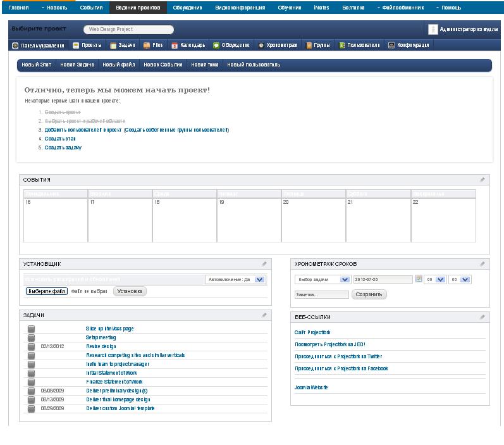This screenshot has width=504, height=445.
Task: Click the Новая тема button
Action: point(205,65)
